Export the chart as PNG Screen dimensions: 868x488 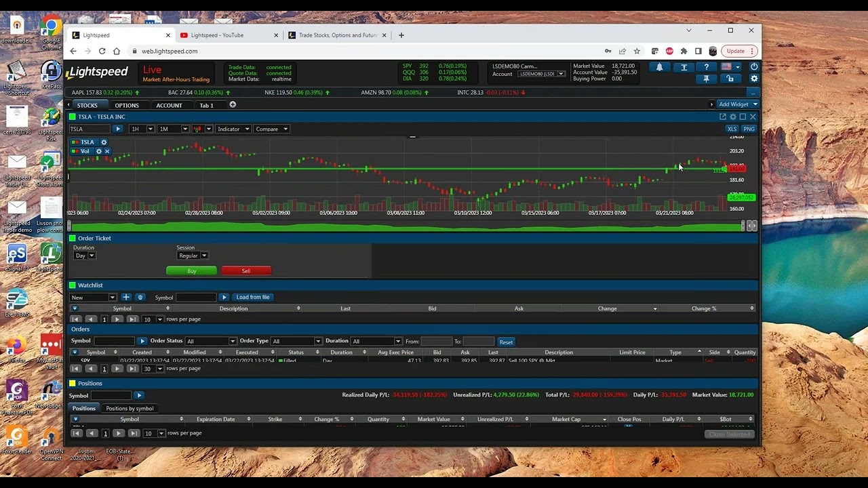pyautogui.click(x=749, y=129)
